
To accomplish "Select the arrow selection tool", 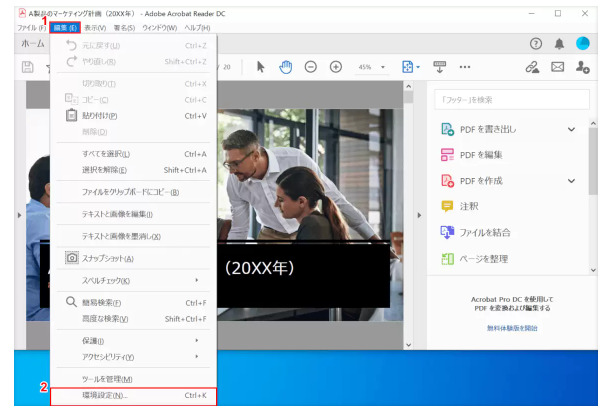I will click(x=261, y=67).
